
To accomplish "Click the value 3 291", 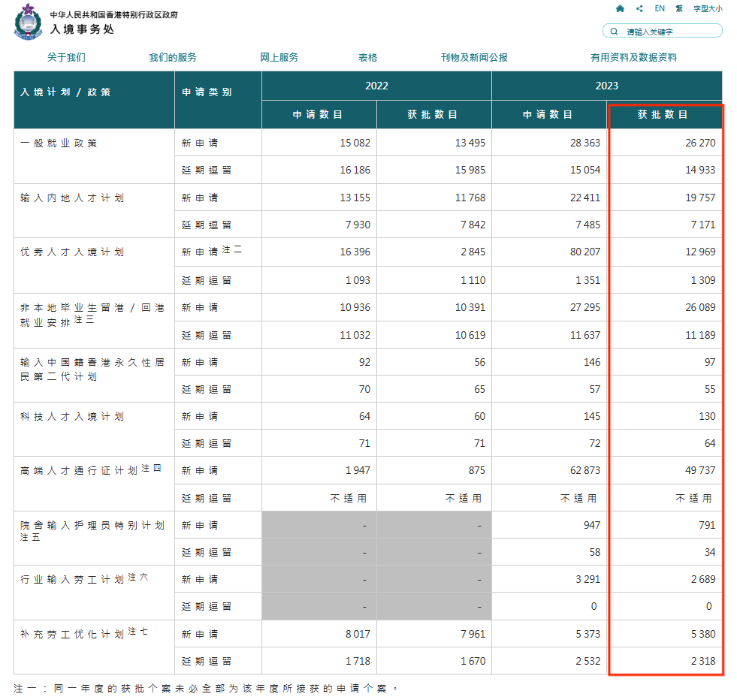I will tap(588, 579).
